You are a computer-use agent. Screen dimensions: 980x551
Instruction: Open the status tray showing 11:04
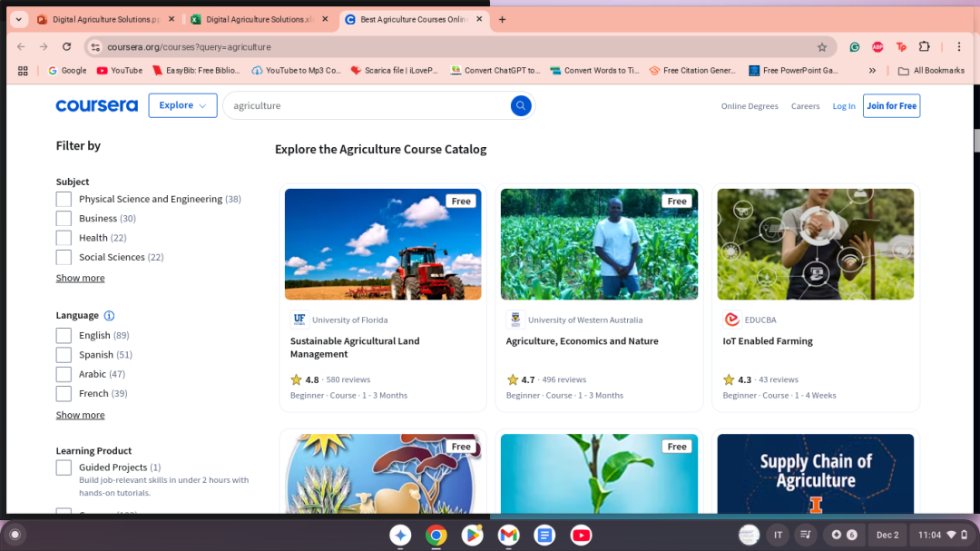[x=943, y=535]
